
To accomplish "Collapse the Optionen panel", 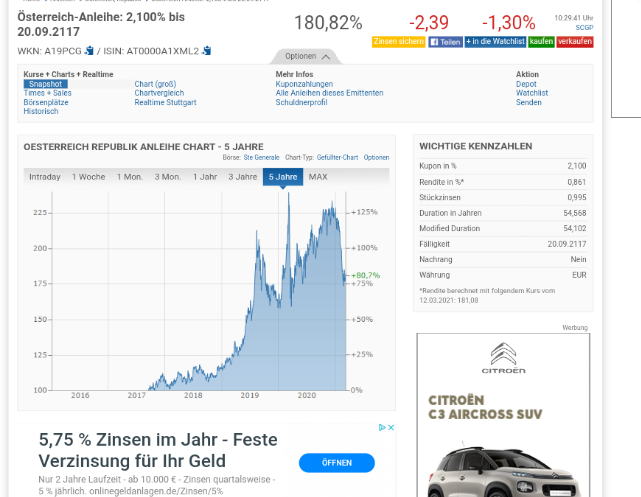I will point(305,56).
